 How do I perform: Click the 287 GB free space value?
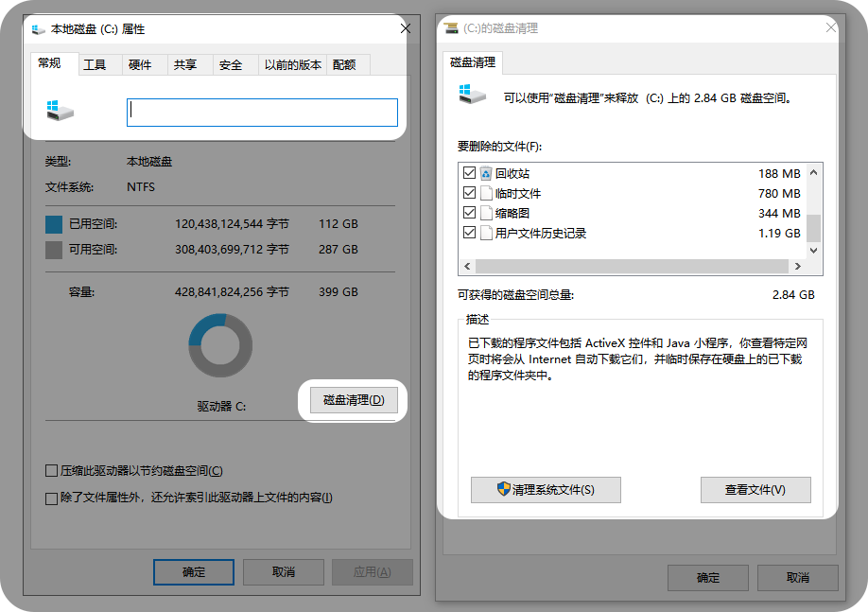coord(339,249)
